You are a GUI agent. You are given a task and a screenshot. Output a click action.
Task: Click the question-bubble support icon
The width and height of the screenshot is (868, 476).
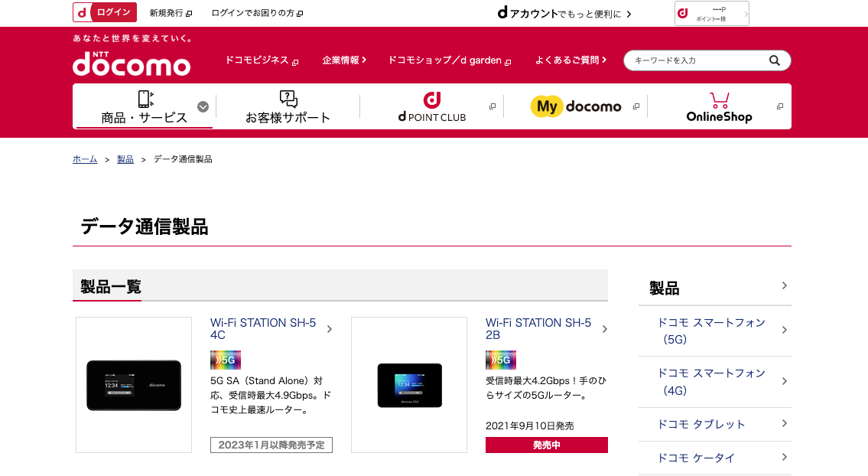click(288, 99)
